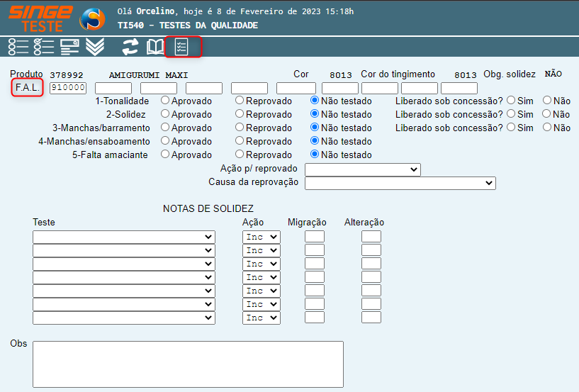This screenshot has height=392, width=579.
Task: Click the SINGE TESTE logo
Action: (40, 18)
